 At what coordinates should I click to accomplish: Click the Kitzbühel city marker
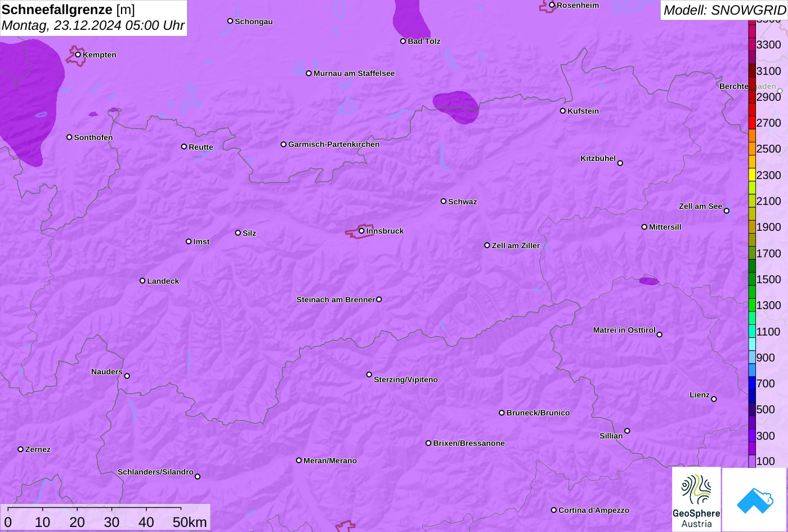click(620, 163)
